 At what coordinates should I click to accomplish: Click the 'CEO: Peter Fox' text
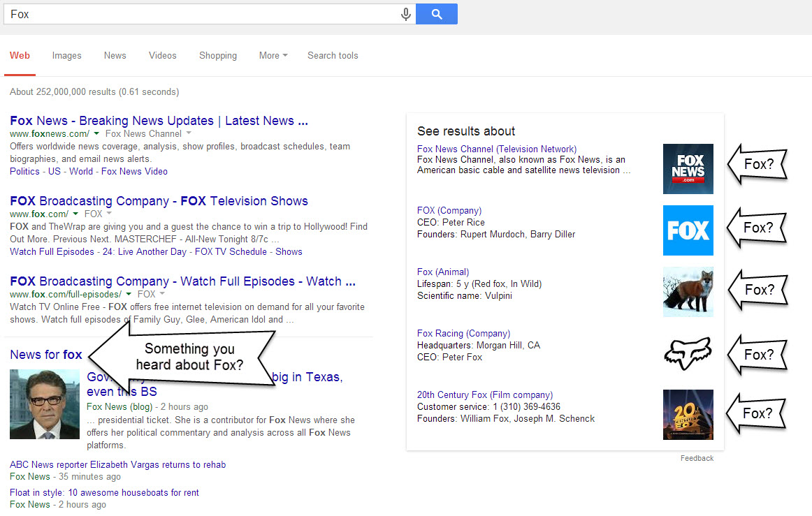point(449,357)
